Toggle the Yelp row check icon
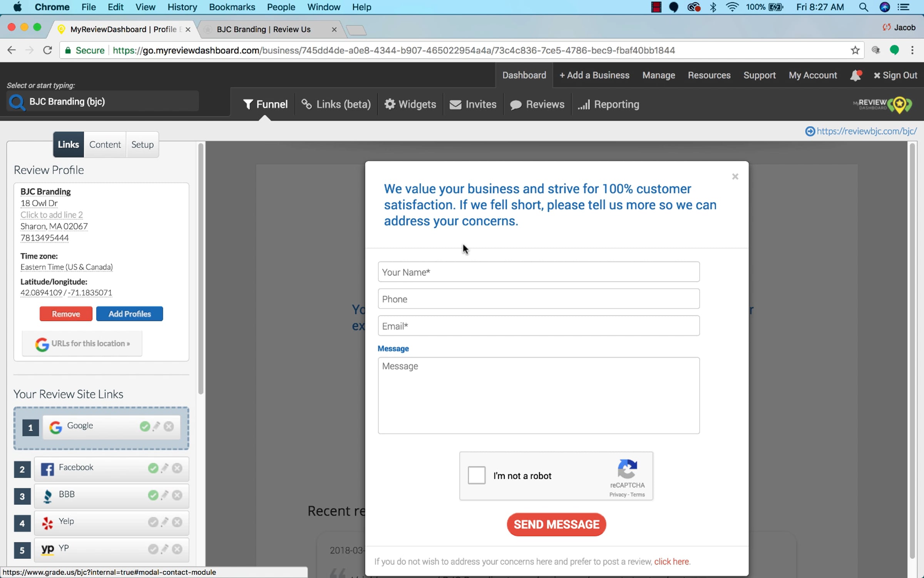Viewport: 924px width, 578px height. (153, 522)
